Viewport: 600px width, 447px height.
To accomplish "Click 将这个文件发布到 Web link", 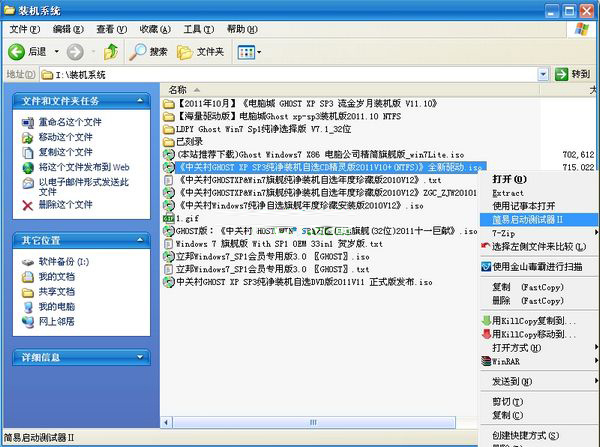I will pyautogui.click(x=84, y=167).
